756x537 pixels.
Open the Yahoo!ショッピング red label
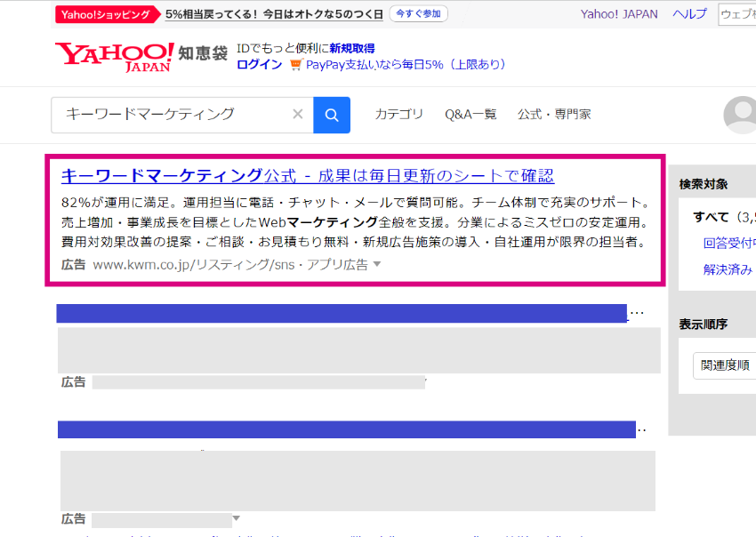[107, 14]
